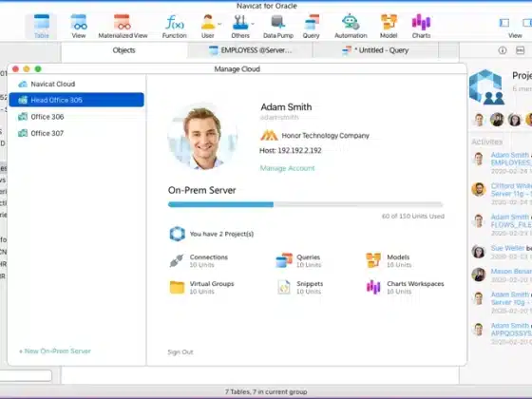Click the info panel icon
Screen dimensions: 532x399
pyautogui.click(x=503, y=50)
